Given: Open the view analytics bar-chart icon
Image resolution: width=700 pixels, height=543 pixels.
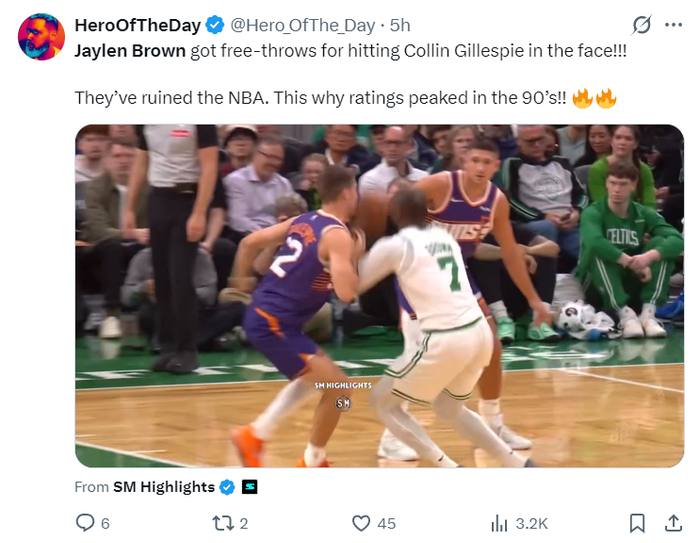Looking at the screenshot, I should pos(499,522).
